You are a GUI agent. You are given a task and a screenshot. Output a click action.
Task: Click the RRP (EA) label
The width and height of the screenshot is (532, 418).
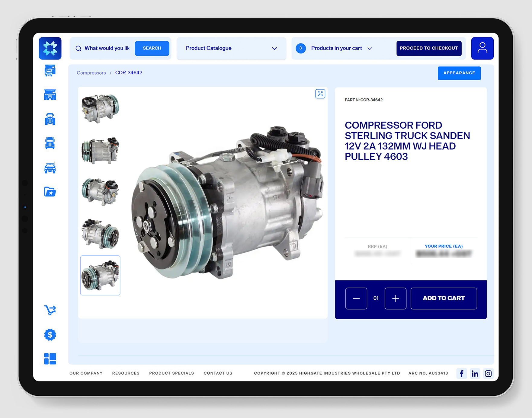377,247
